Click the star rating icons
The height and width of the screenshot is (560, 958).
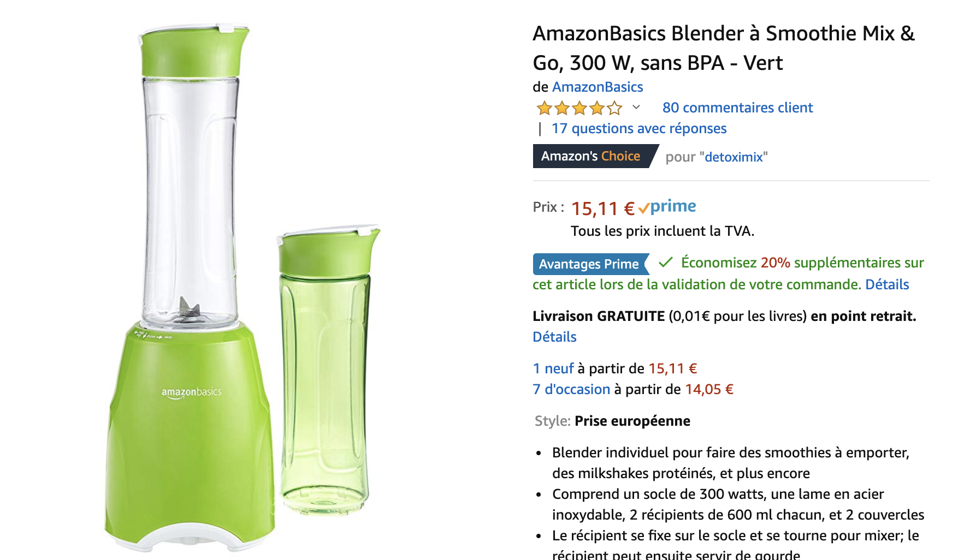579,108
